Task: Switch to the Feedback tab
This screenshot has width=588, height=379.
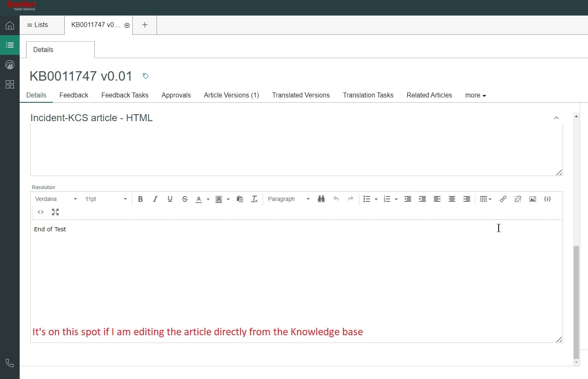Action: (74, 95)
